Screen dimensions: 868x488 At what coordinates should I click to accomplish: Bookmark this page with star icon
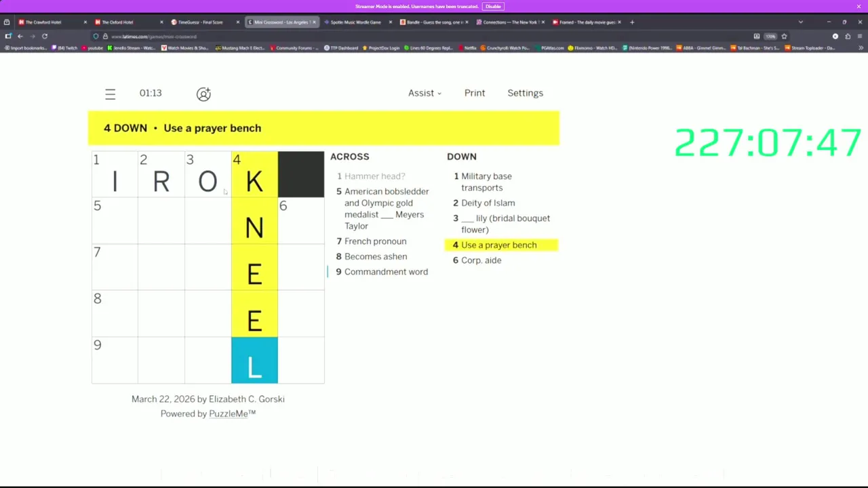(x=785, y=37)
